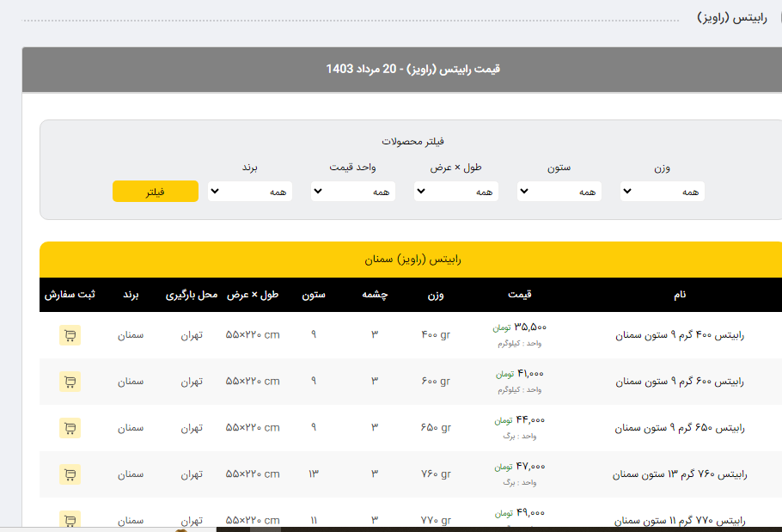This screenshot has height=532, width=782.
Task: Click the ثبت سفارش column header
Action: pos(70,295)
